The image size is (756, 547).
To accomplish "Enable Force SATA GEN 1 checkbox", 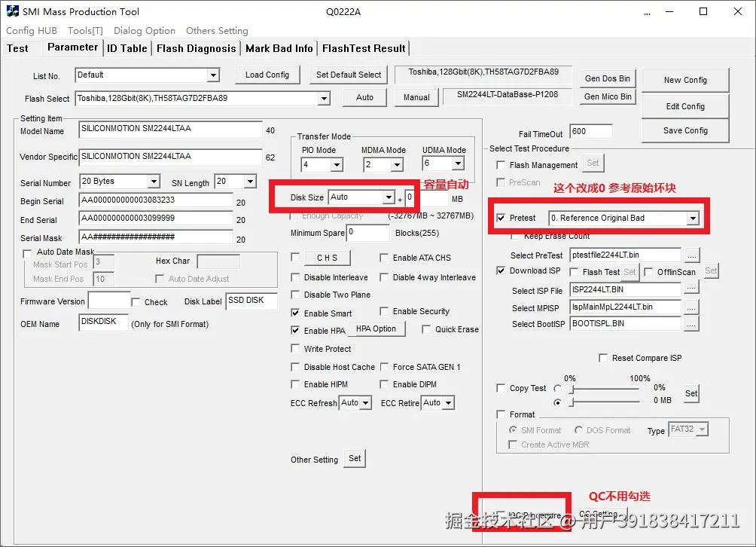I will [x=384, y=367].
